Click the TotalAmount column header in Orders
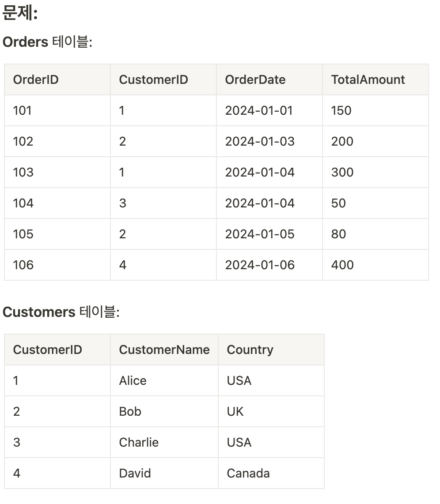This screenshot has height=504, width=440. tap(368, 79)
